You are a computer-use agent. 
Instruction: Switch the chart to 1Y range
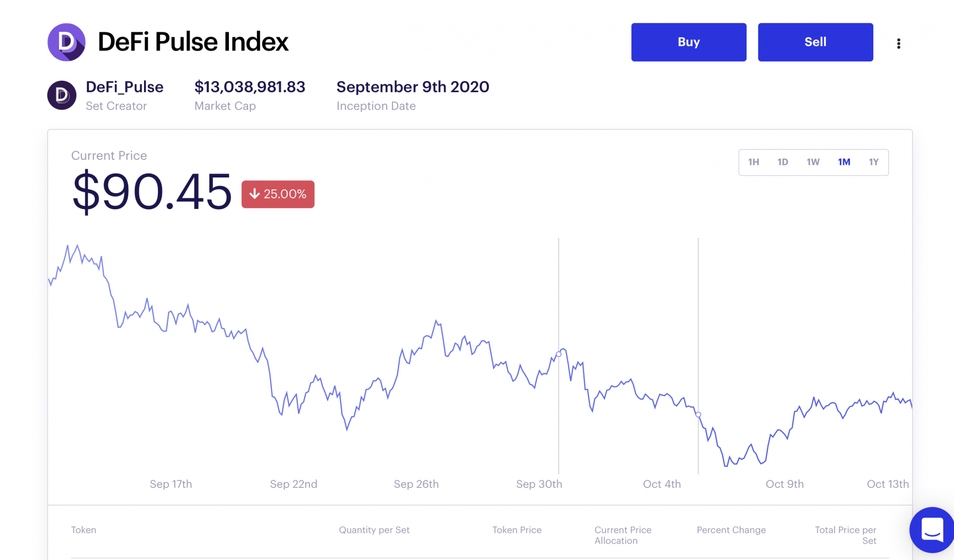tap(874, 162)
